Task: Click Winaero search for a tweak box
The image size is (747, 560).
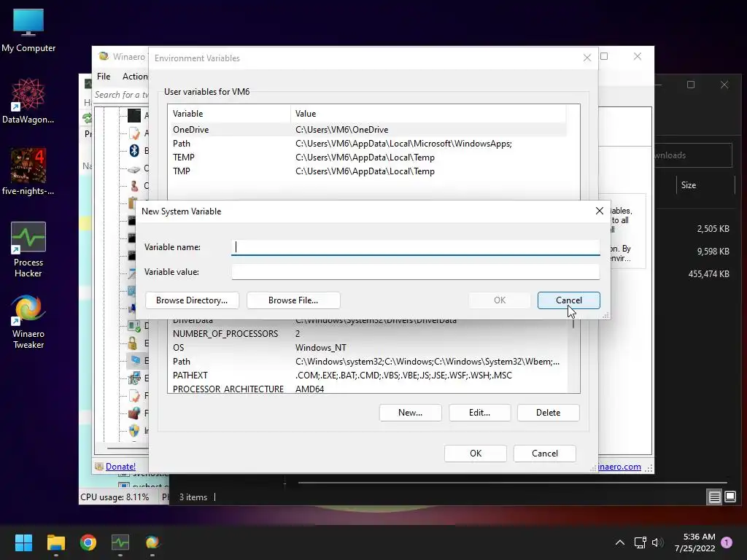Action: pyautogui.click(x=121, y=95)
